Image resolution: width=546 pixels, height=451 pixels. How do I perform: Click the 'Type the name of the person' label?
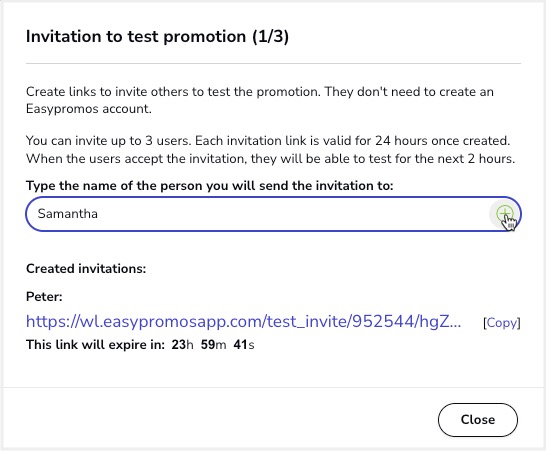[209, 186]
